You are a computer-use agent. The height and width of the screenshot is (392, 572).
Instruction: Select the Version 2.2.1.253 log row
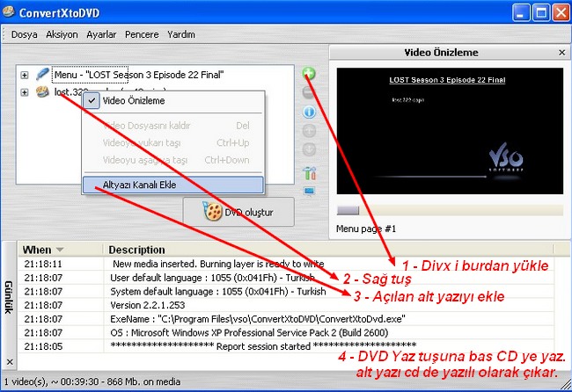pos(286,305)
